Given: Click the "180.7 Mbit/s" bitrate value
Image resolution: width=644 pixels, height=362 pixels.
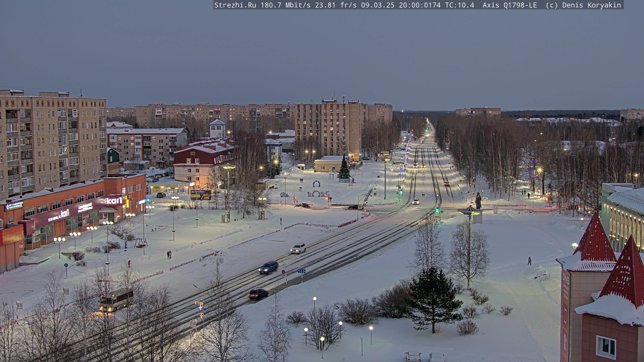Looking at the screenshot, I should [285, 5].
